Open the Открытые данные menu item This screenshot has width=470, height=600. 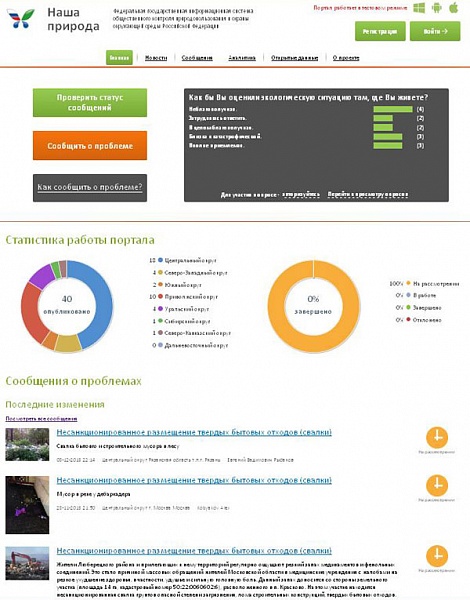point(294,58)
